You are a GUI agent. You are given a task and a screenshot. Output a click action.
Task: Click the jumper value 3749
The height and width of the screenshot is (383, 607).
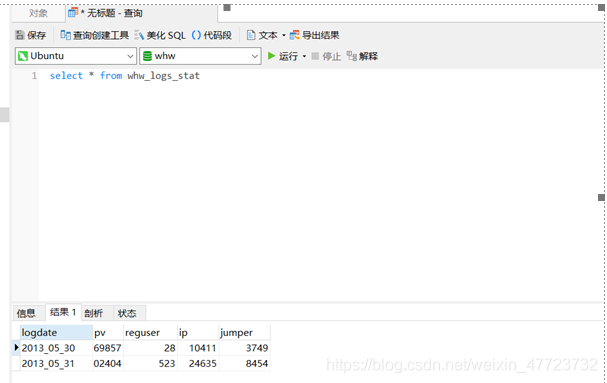tap(245, 348)
